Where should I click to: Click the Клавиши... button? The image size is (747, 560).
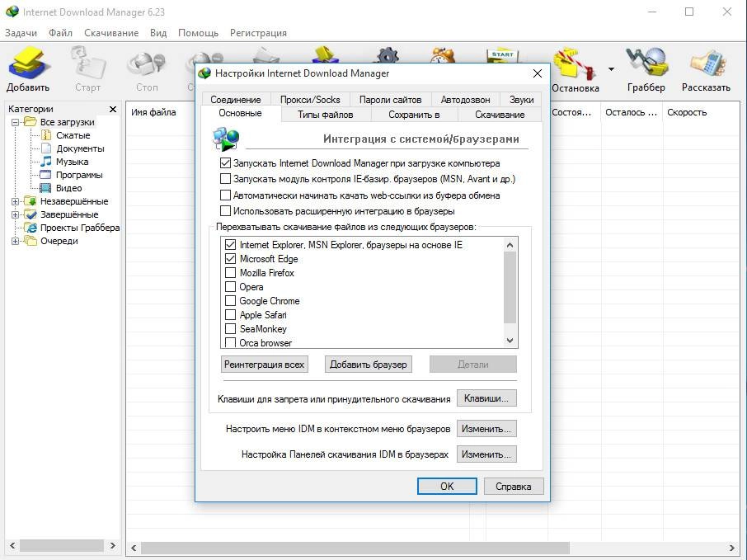pos(486,398)
